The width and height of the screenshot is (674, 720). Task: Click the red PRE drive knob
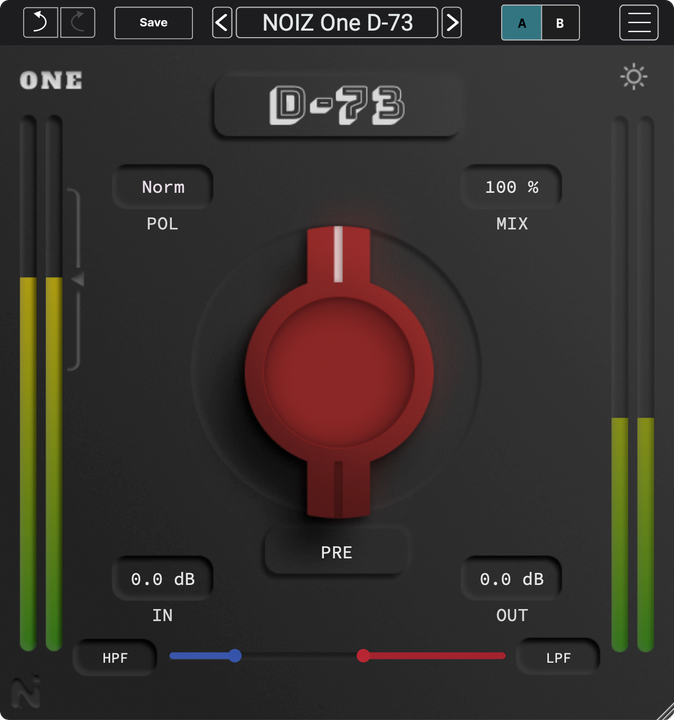[x=339, y=372]
